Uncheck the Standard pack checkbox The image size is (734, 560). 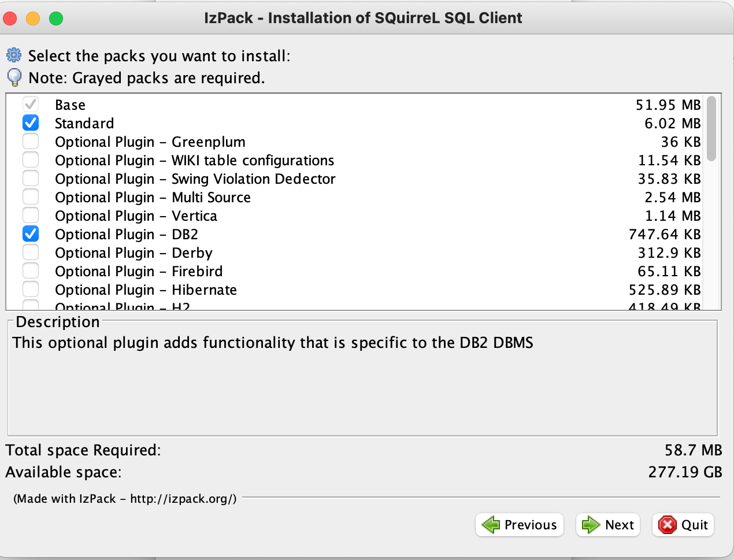(31, 123)
